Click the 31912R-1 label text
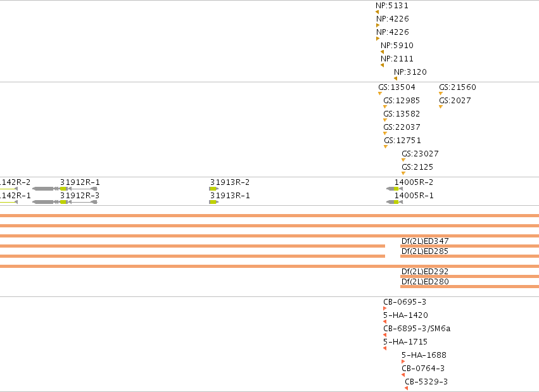This screenshot has height=392, width=539. (x=80, y=182)
